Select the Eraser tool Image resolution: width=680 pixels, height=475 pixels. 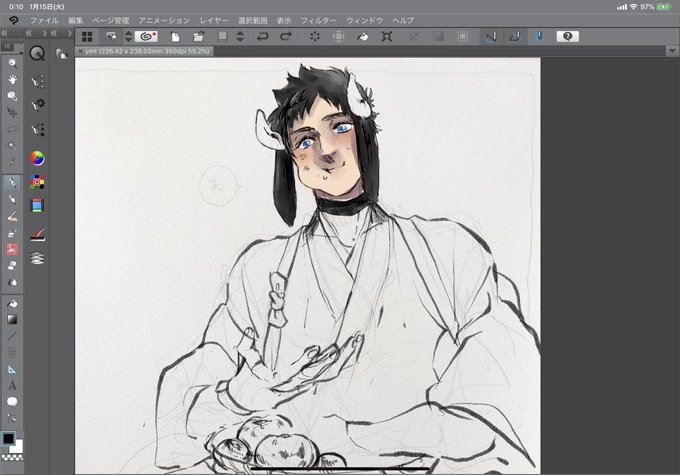[12, 265]
